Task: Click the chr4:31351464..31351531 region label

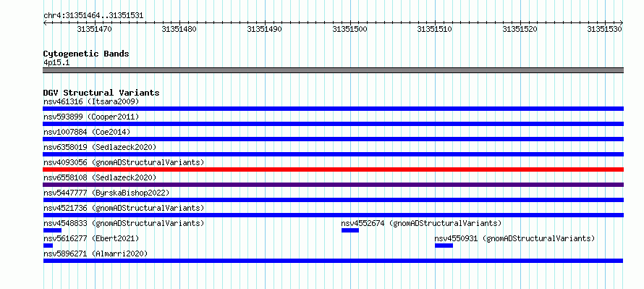Action: click(x=93, y=16)
